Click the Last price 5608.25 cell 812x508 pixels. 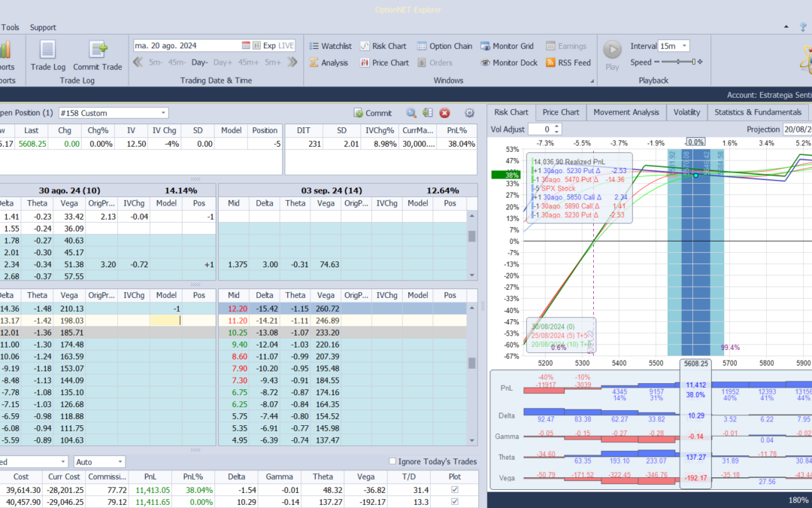[32, 144]
